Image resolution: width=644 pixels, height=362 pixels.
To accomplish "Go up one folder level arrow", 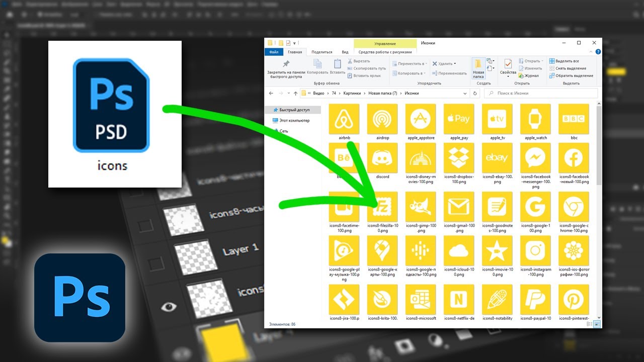I will pyautogui.click(x=295, y=94).
